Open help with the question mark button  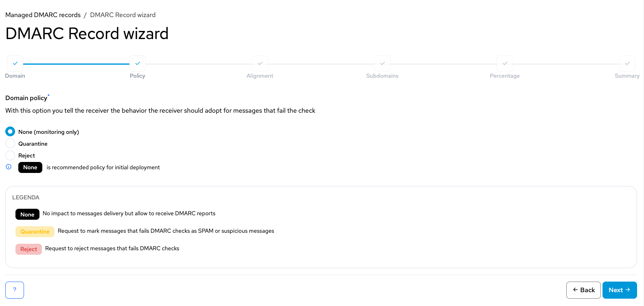(15, 290)
